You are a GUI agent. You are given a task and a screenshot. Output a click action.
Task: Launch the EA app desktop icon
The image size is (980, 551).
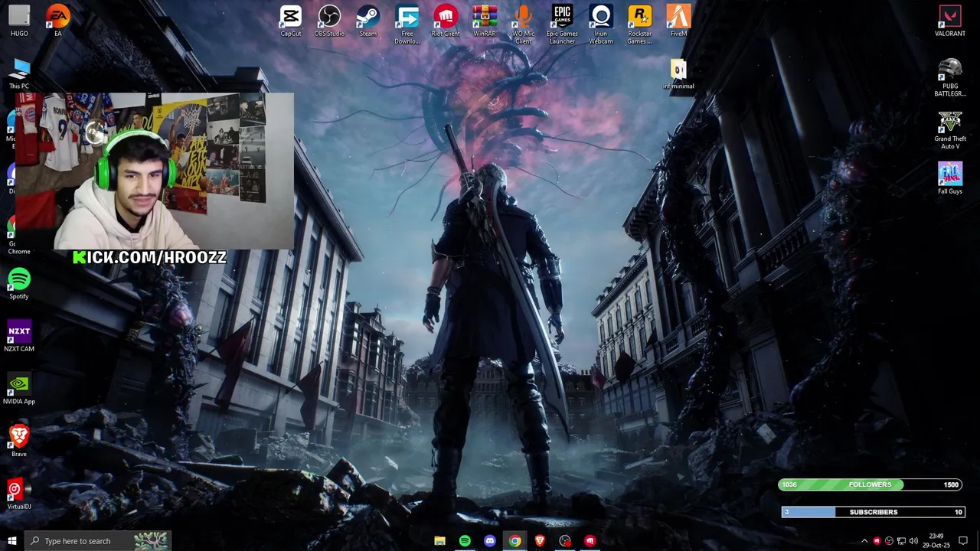(x=57, y=21)
